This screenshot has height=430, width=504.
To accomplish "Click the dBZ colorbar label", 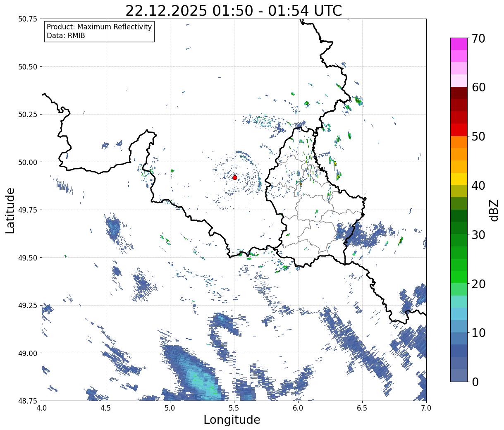I will pyautogui.click(x=493, y=210).
